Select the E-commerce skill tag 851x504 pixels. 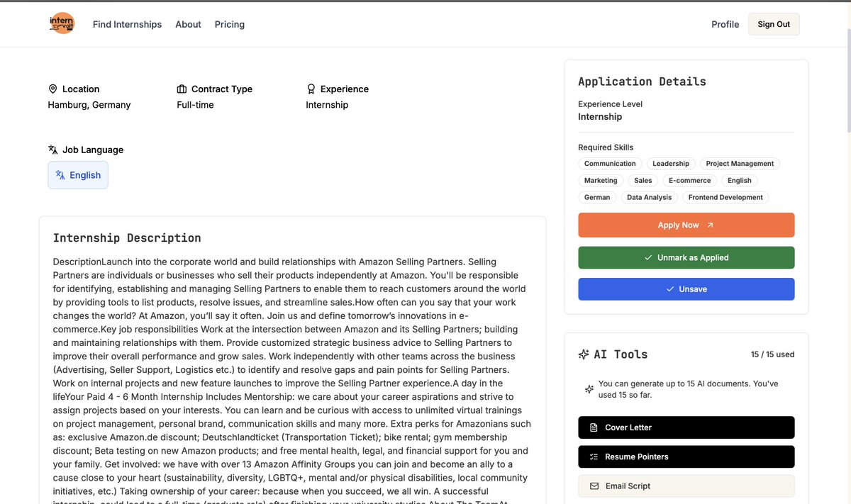pos(689,181)
